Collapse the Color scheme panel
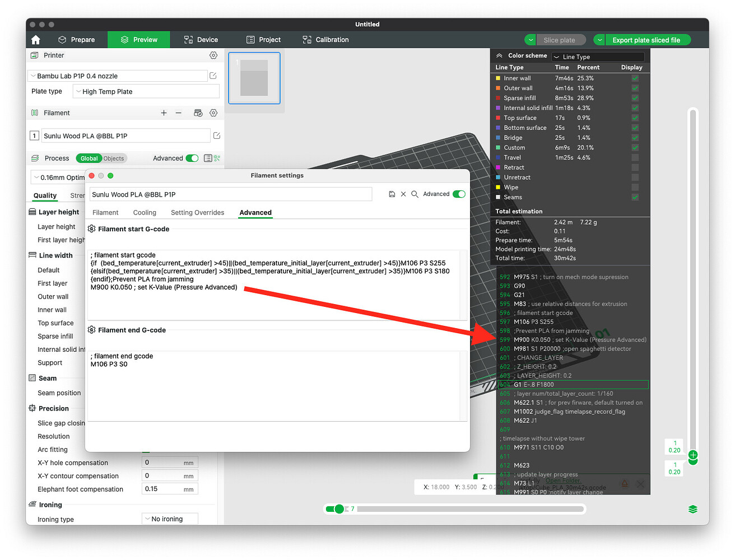 pyautogui.click(x=499, y=56)
